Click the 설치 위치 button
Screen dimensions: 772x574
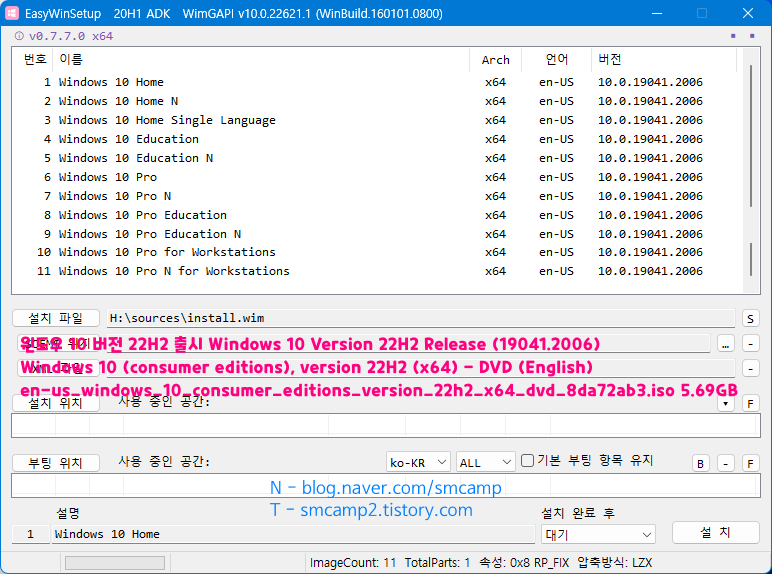pos(56,403)
